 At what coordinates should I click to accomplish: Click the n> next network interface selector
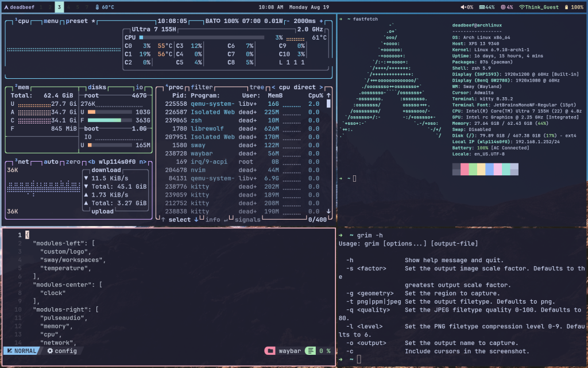[x=142, y=162]
